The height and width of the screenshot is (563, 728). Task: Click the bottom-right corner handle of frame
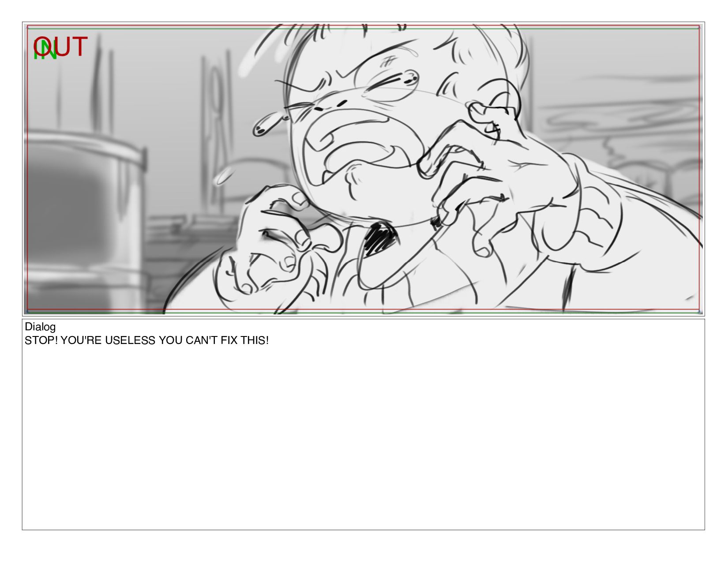pyautogui.click(x=700, y=312)
